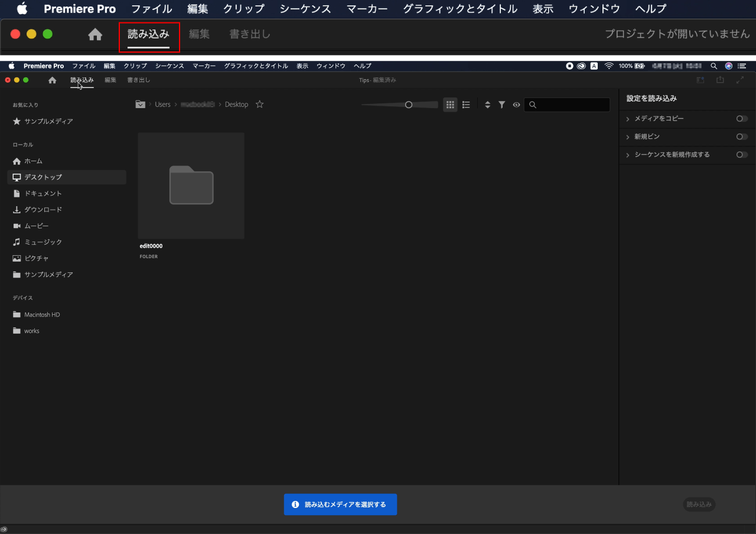Open Siri from the menu bar
This screenshot has height=534, width=756.
coord(729,66)
